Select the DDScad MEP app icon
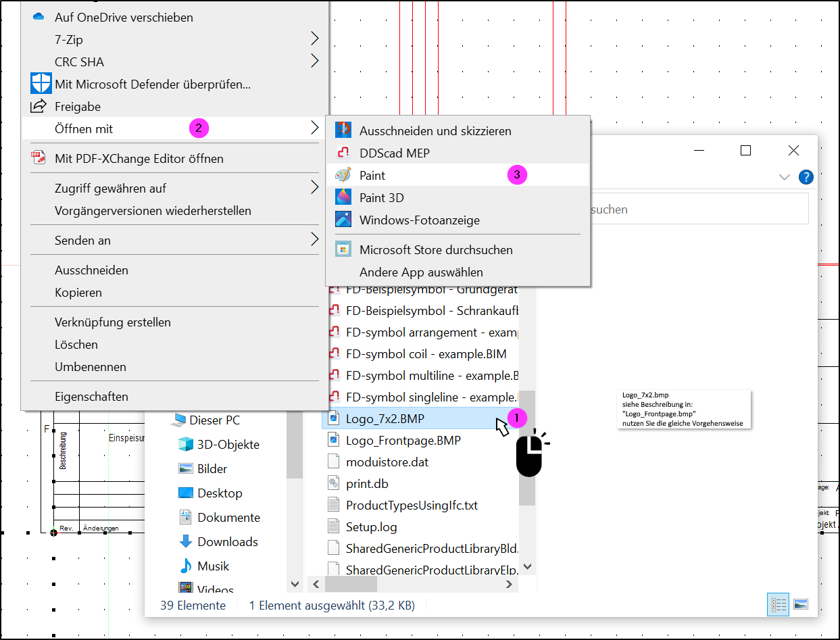Viewport: 840px width, 640px height. pos(343,153)
